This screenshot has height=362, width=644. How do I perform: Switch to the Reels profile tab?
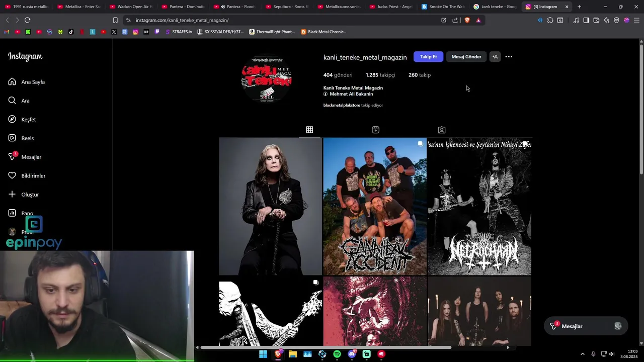375,130
